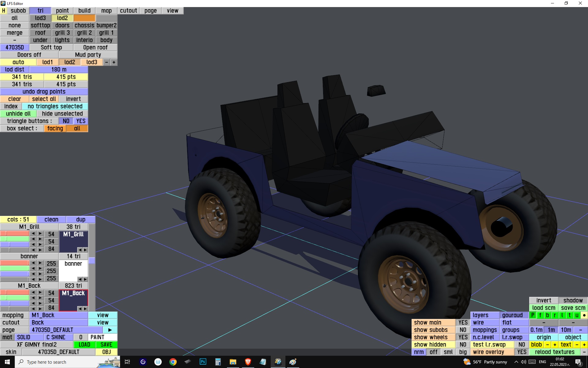Open Photoshop from the Windows taskbar
The image size is (588, 368).
point(203,362)
